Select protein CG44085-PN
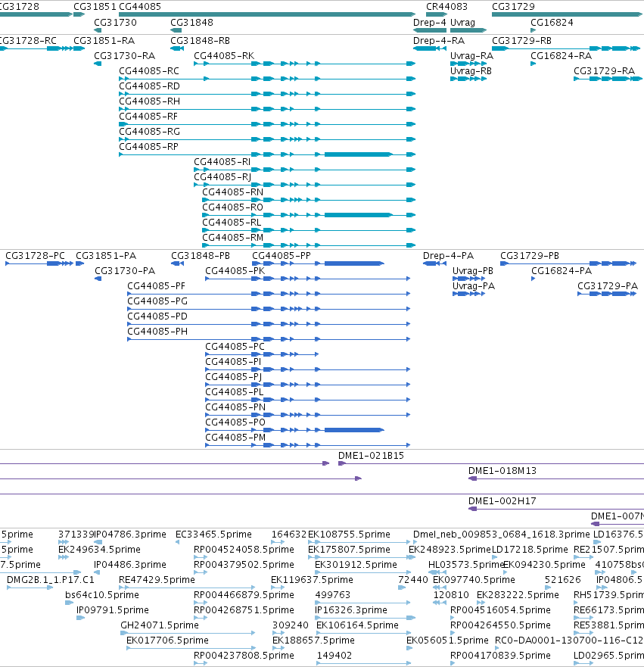The width and height of the screenshot is (644, 667). point(235,407)
